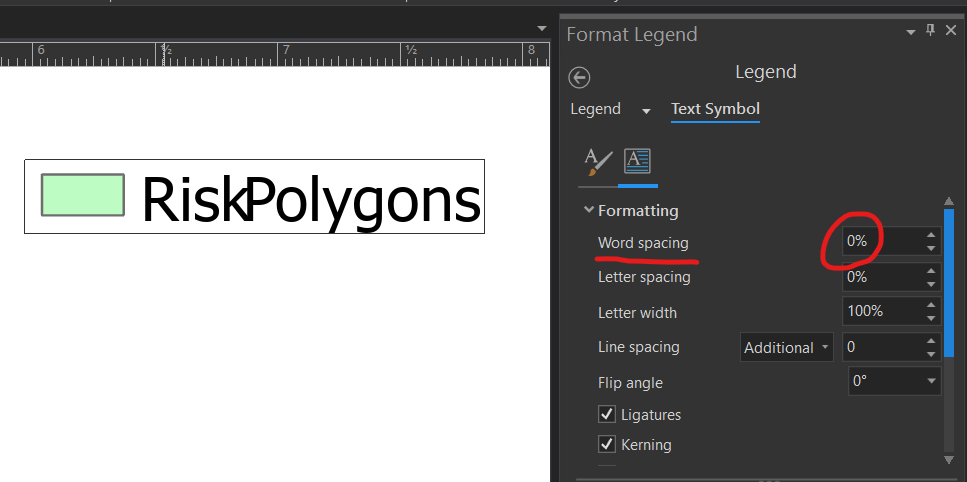Toggle the Kerning checkbox
The image size is (967, 482).
(607, 444)
